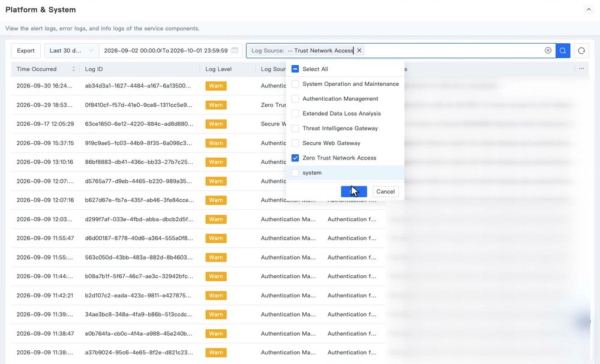600x364 pixels.
Task: Click log ID b08a7b1f-5f67-46c7-ae3c-32942bfc
Action: [139, 276]
